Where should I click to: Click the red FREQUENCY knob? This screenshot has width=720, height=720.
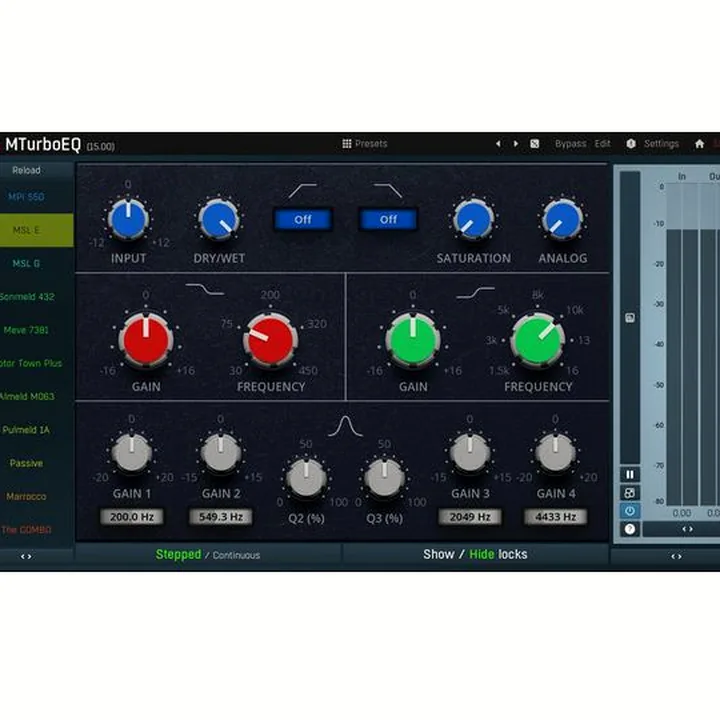tap(270, 340)
